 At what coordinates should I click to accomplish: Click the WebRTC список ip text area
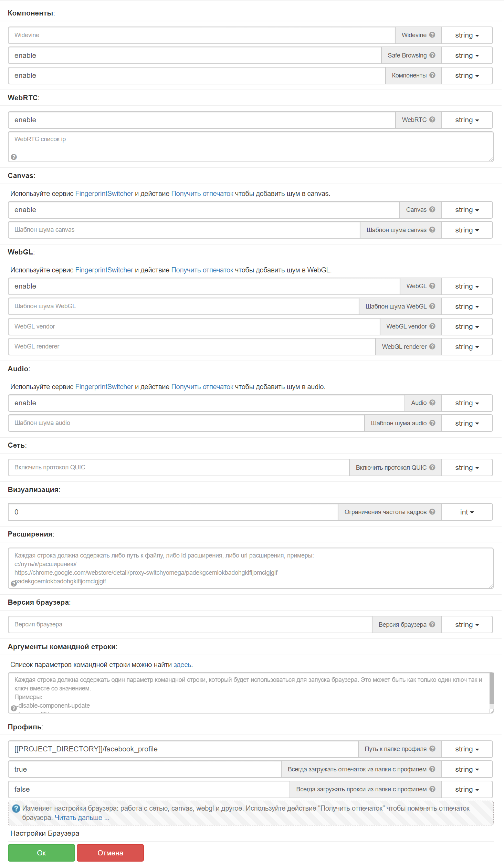pyautogui.click(x=251, y=147)
